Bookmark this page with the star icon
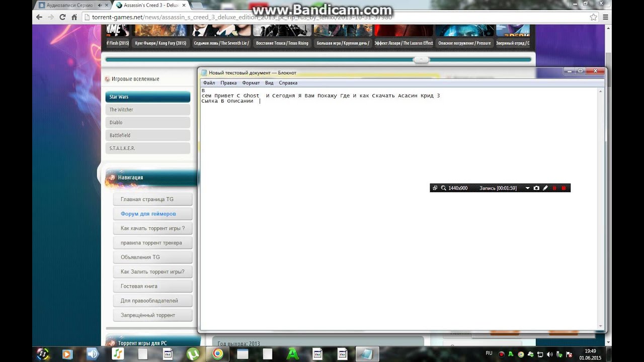The height and width of the screenshot is (362, 644). [594, 17]
